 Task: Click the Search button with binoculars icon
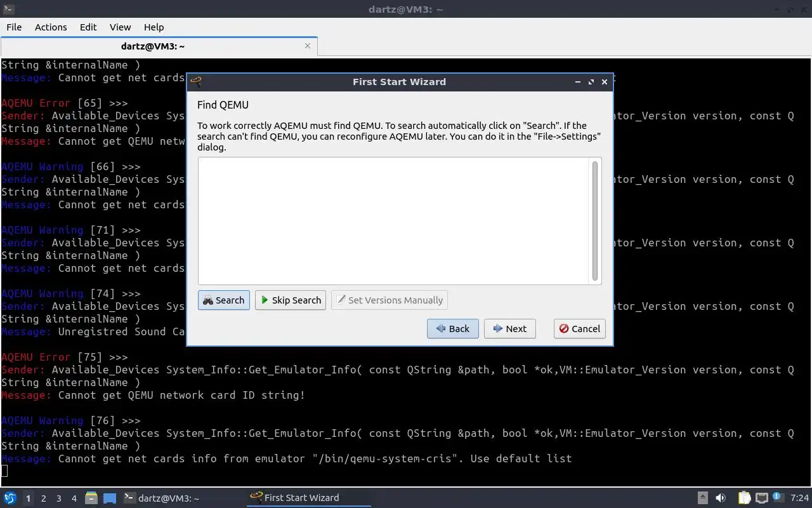(x=224, y=300)
